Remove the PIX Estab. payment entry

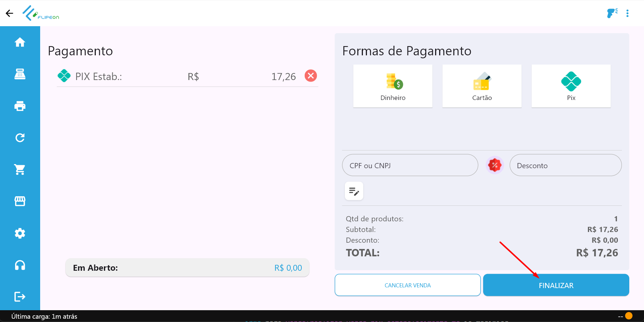311,76
